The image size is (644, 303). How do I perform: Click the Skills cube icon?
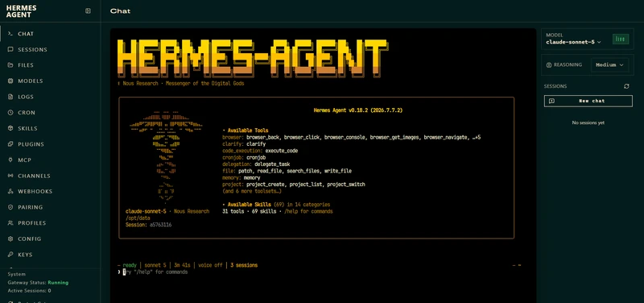coord(10,128)
